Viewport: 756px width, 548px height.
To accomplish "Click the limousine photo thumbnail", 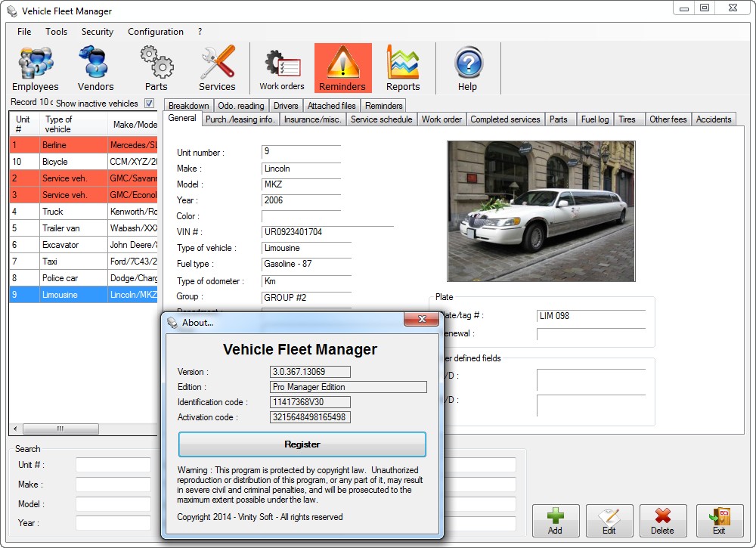I will click(x=541, y=211).
